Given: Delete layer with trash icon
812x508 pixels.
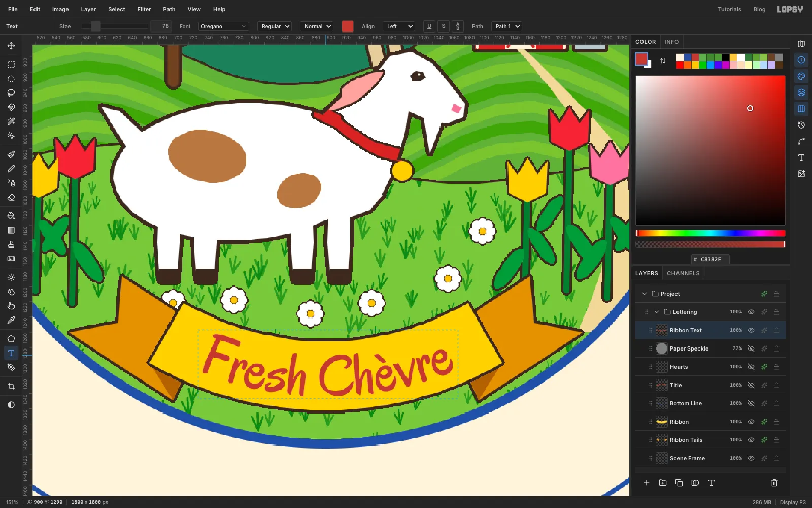Looking at the screenshot, I should [x=774, y=483].
